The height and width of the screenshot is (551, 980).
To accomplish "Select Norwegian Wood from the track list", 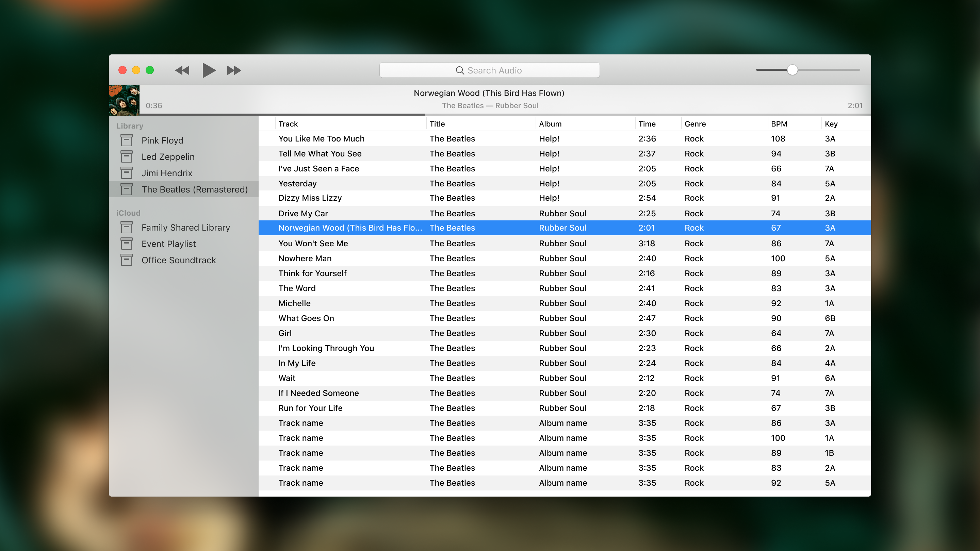I will (x=351, y=228).
